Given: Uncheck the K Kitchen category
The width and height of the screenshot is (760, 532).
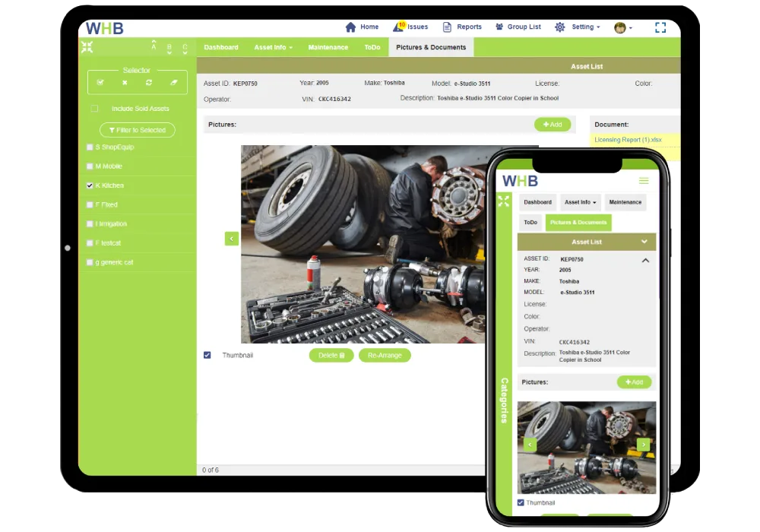Looking at the screenshot, I should (x=89, y=185).
